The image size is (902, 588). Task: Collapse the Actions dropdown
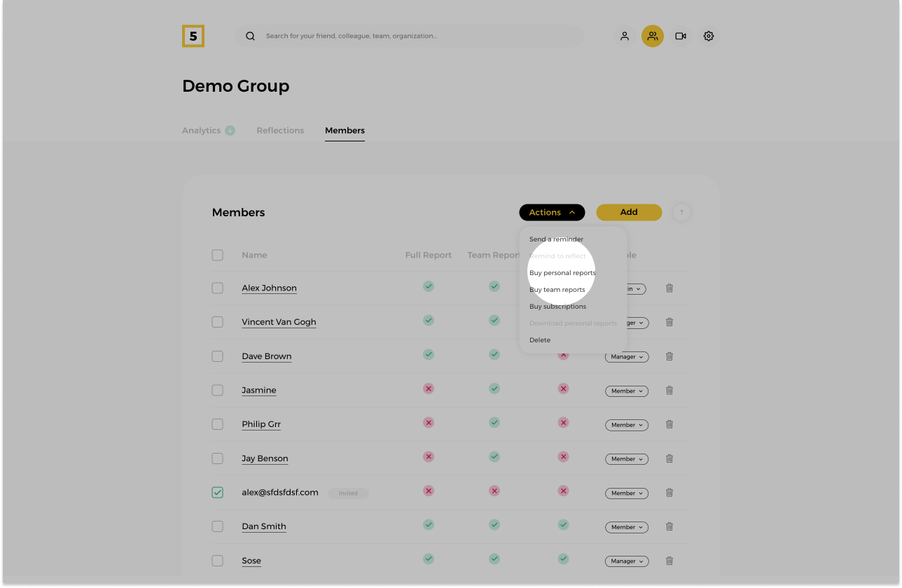tap(552, 213)
